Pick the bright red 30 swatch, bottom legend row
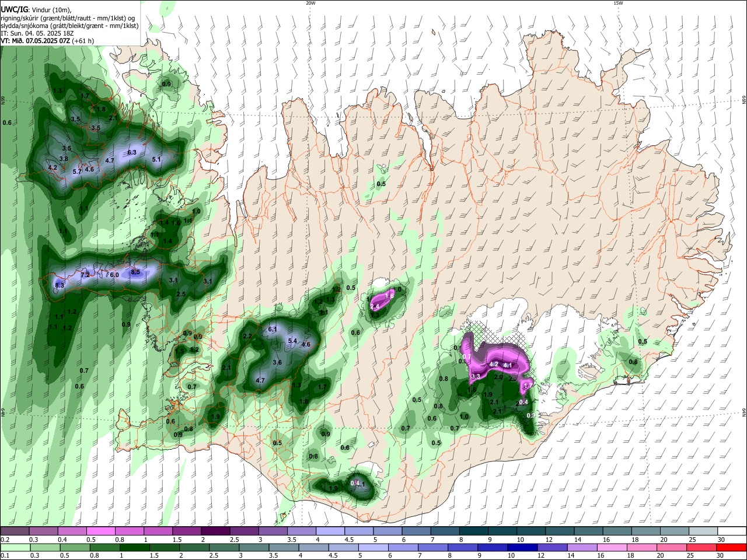The width and height of the screenshot is (747, 560). pyautogui.click(x=732, y=547)
